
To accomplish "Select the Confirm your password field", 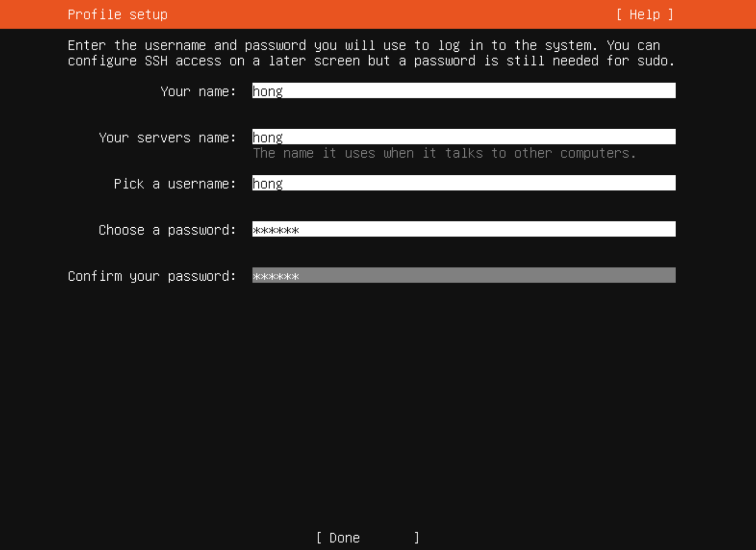I will pos(463,275).
